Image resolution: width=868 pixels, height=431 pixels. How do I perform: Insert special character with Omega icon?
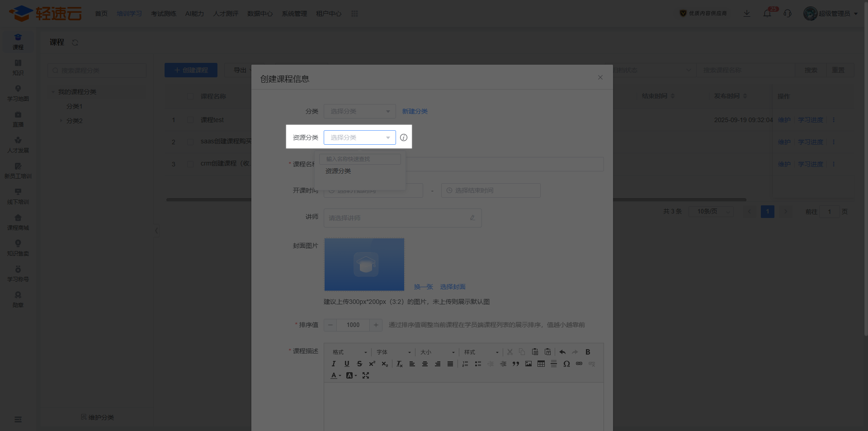pos(566,364)
